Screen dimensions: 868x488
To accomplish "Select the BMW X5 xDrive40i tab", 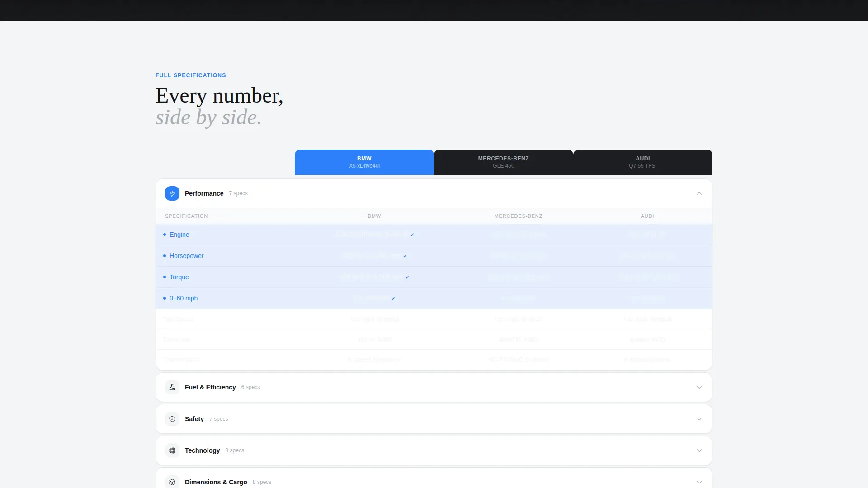I will [364, 162].
